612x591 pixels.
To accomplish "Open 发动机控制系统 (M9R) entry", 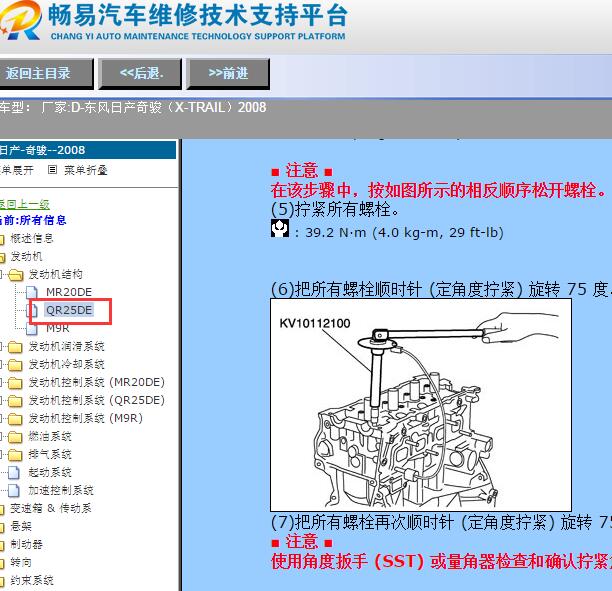I will [x=85, y=418].
